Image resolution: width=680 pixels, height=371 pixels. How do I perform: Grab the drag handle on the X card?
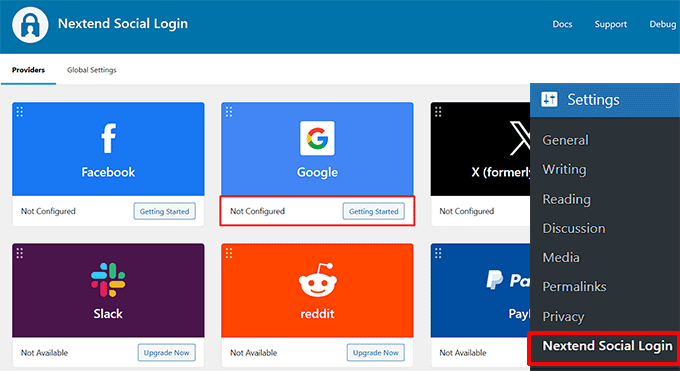[x=438, y=112]
